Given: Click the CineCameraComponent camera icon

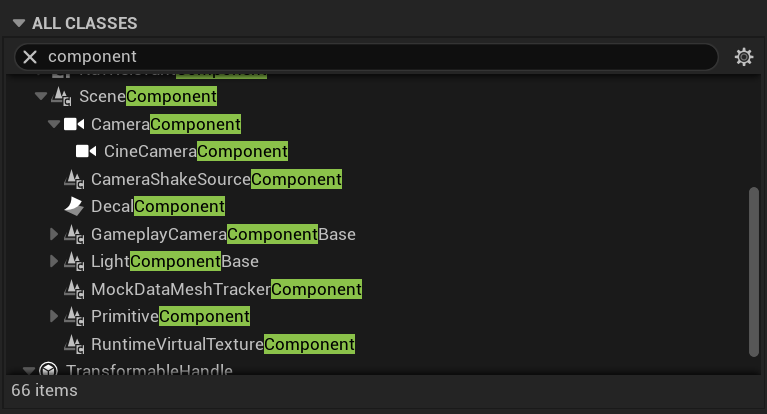Looking at the screenshot, I should 87,152.
